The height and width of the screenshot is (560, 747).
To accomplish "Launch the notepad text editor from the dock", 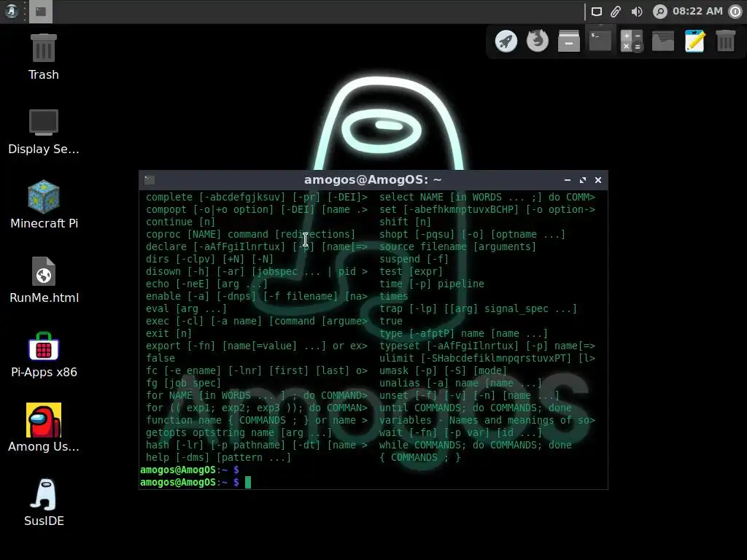I will click(694, 42).
